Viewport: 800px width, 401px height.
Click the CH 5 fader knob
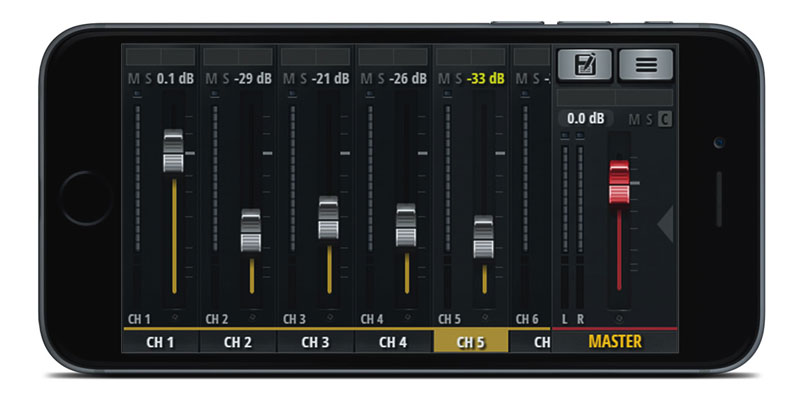point(484,237)
